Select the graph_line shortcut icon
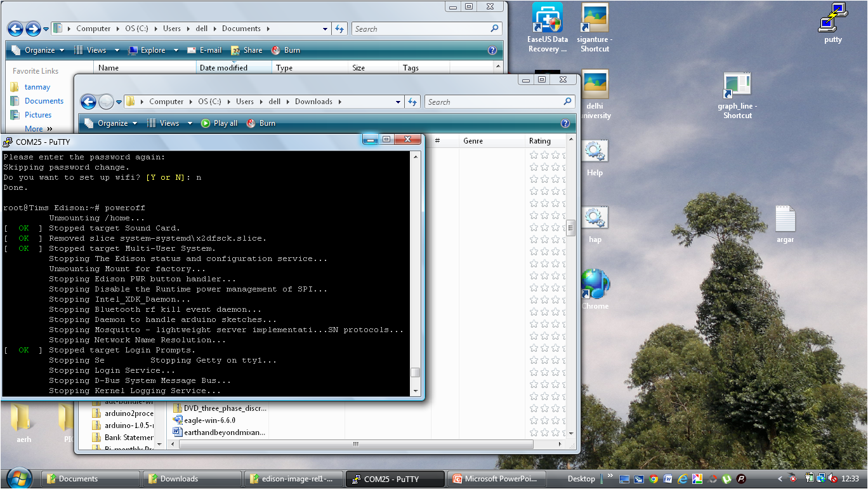868x489 pixels. pos(737,96)
